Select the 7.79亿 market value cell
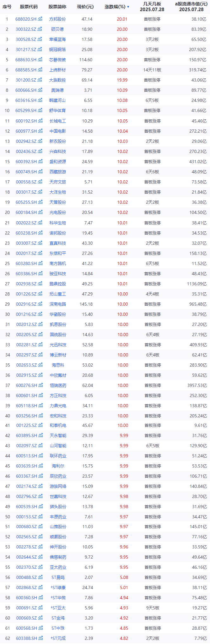This screenshot has height=644, width=210. [200, 638]
